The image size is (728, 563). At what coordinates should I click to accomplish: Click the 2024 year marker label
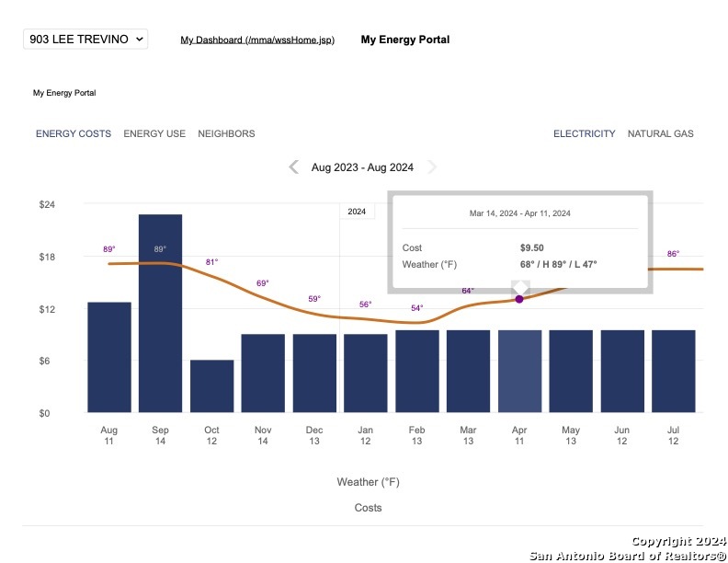357,212
